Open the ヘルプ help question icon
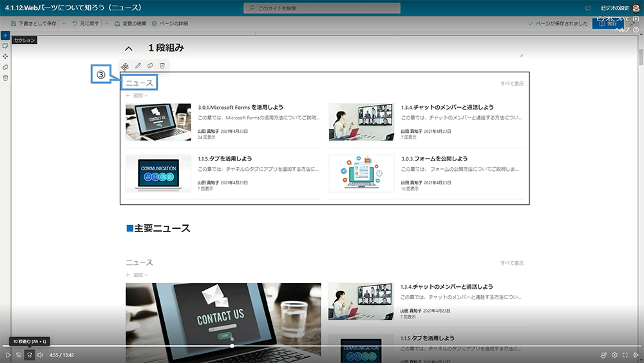 tap(636, 30)
